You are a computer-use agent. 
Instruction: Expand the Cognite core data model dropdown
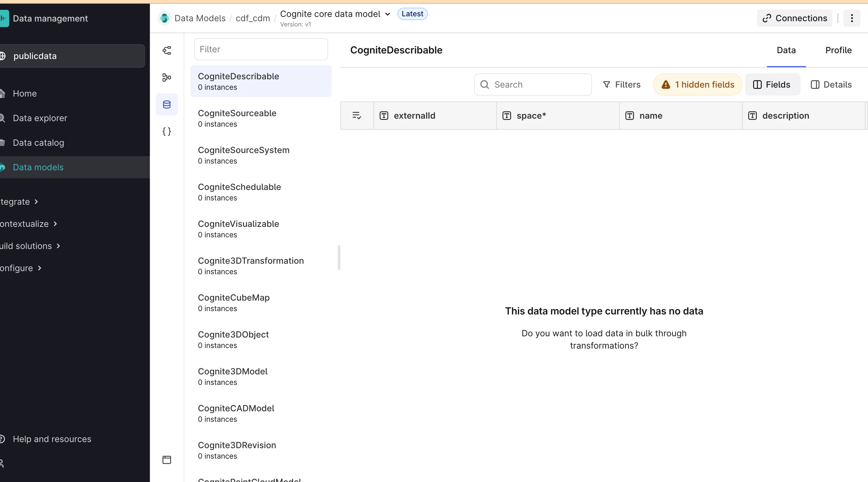[x=388, y=14]
